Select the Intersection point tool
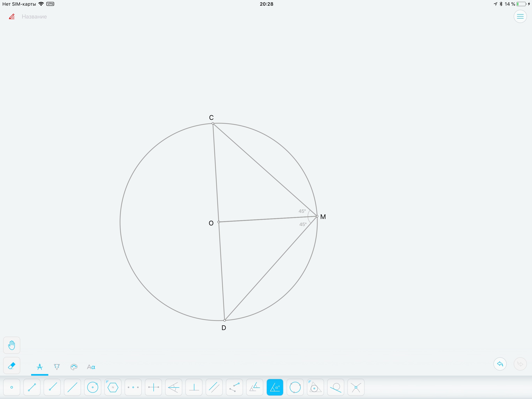The image size is (532, 399). pos(356,387)
